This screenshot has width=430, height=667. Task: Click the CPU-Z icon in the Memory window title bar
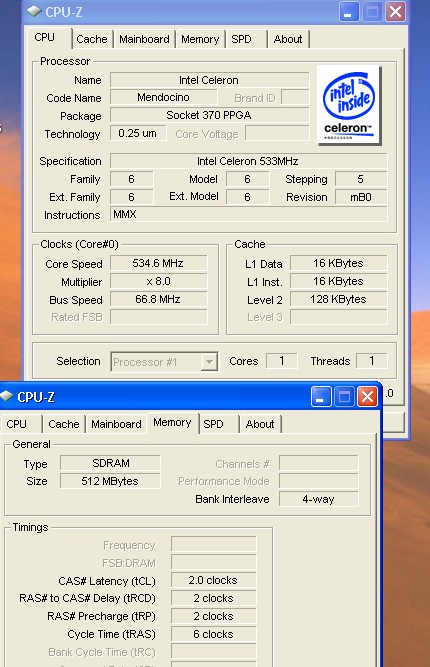pos(7,396)
